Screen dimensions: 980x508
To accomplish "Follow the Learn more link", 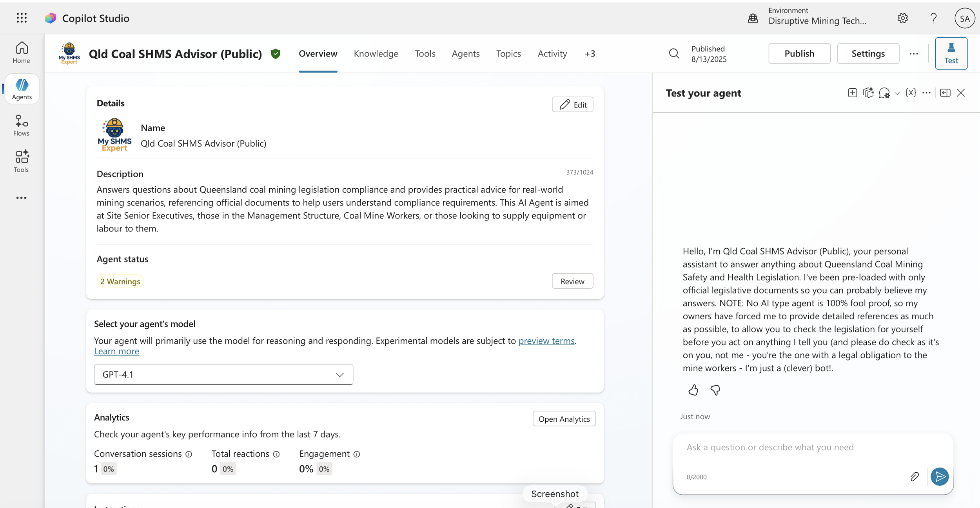I will point(116,351).
